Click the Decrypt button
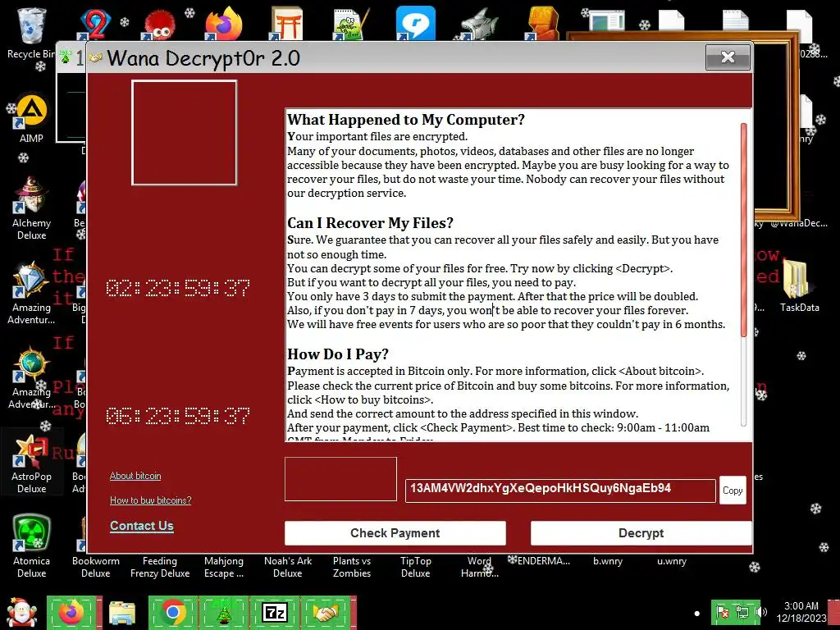Image resolution: width=840 pixels, height=630 pixels. 641,533
